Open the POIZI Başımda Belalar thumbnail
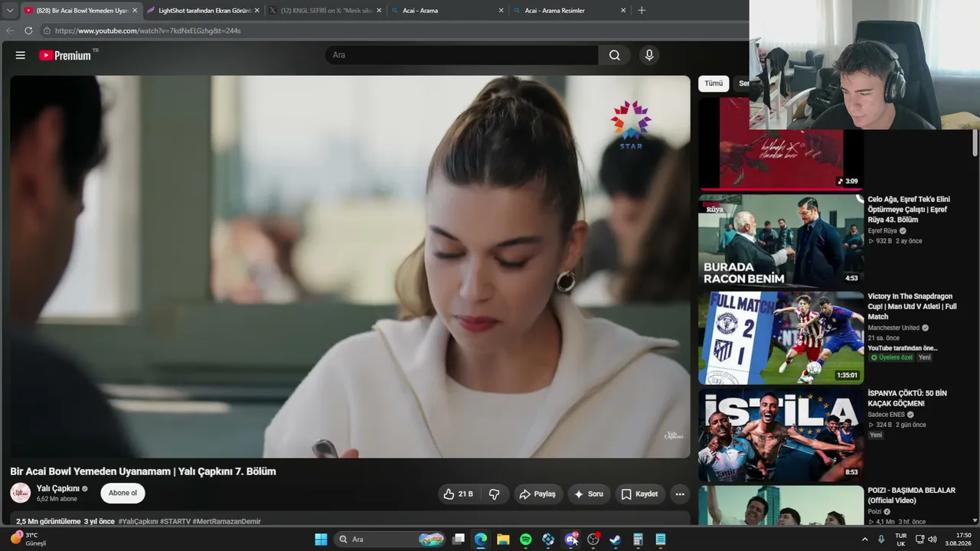 click(781, 505)
